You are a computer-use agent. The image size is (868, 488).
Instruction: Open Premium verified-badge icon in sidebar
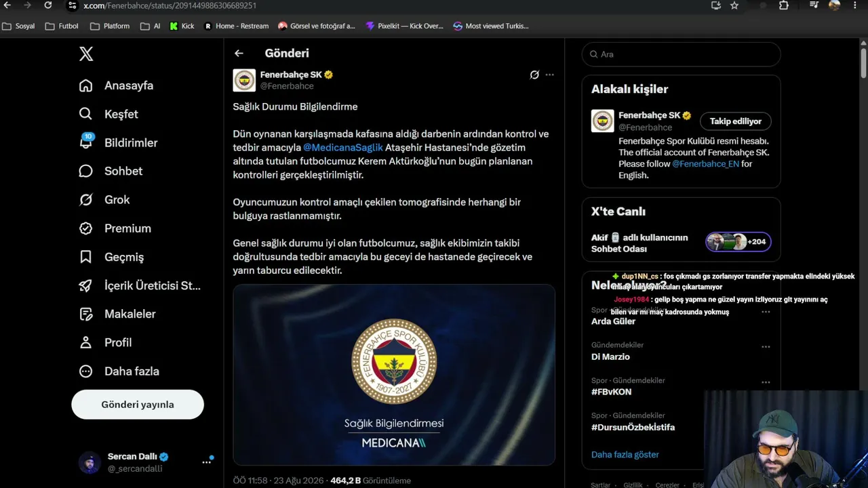point(85,228)
